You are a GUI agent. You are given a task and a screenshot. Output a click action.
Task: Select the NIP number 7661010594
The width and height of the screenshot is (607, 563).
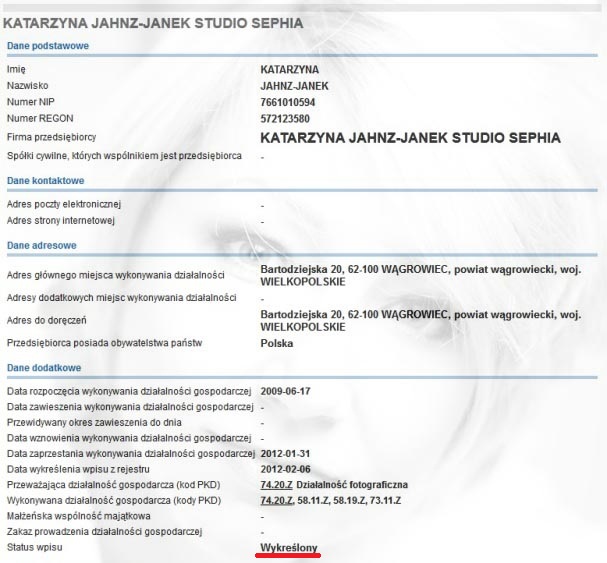click(x=288, y=103)
